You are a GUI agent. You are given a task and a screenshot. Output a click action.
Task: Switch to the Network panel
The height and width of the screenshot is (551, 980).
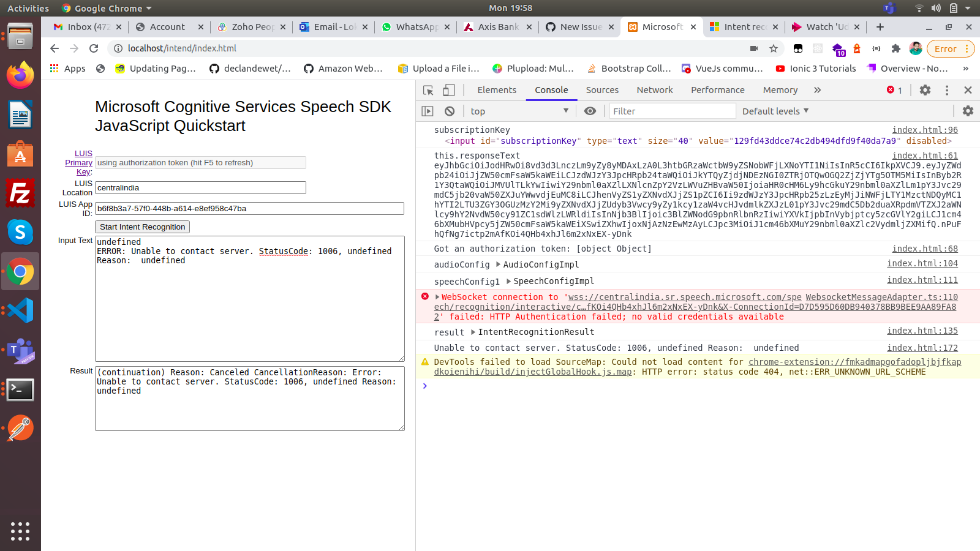(x=654, y=90)
